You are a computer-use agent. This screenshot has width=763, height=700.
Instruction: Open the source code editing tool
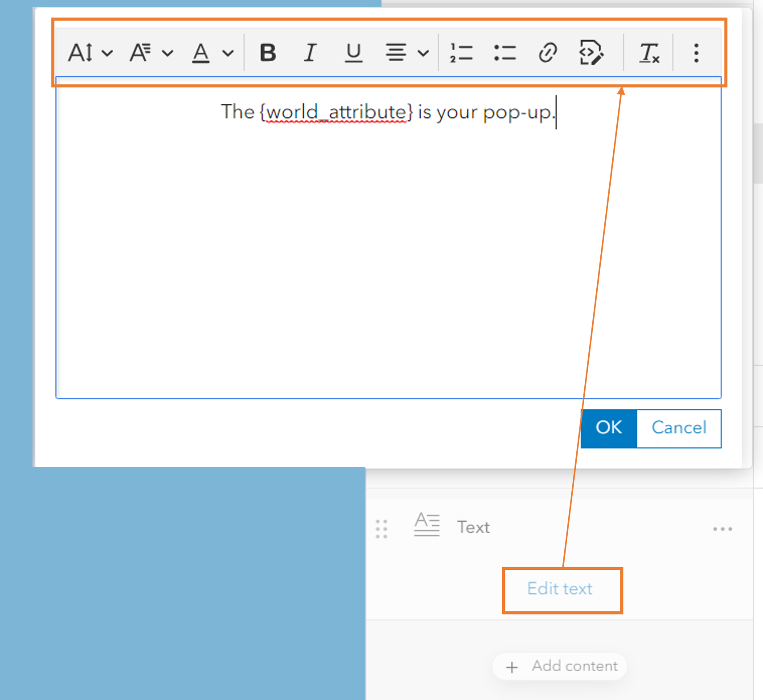(x=591, y=53)
